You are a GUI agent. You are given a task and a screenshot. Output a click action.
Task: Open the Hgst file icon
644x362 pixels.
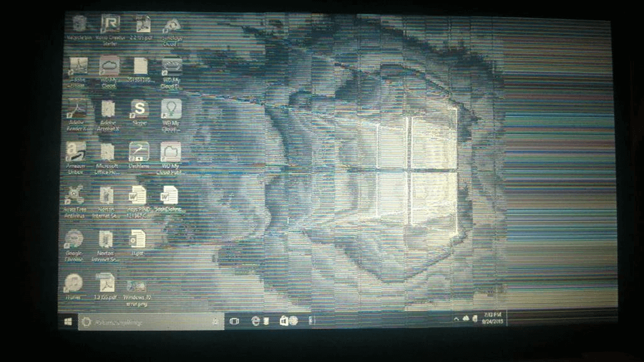click(x=137, y=243)
